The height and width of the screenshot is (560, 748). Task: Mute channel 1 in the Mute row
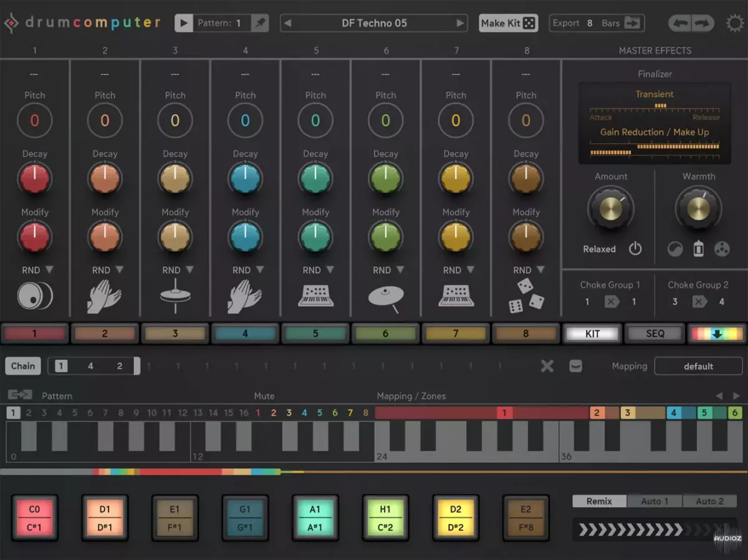click(258, 413)
